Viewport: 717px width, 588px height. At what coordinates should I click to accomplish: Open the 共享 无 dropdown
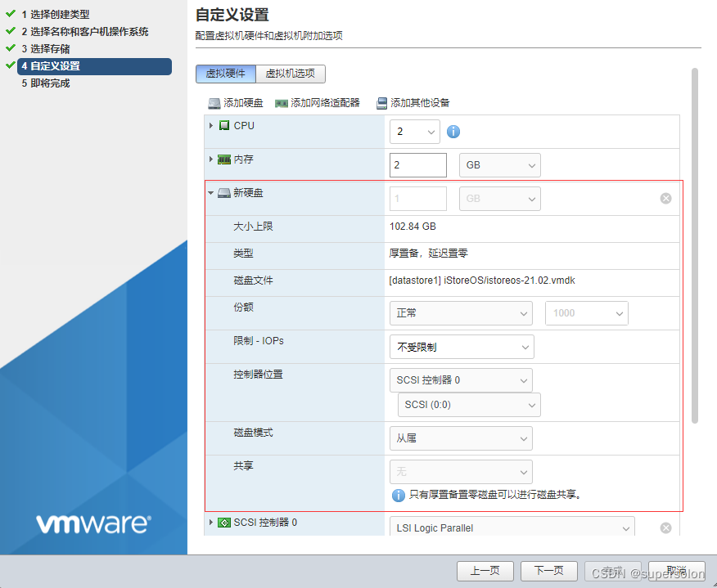461,472
